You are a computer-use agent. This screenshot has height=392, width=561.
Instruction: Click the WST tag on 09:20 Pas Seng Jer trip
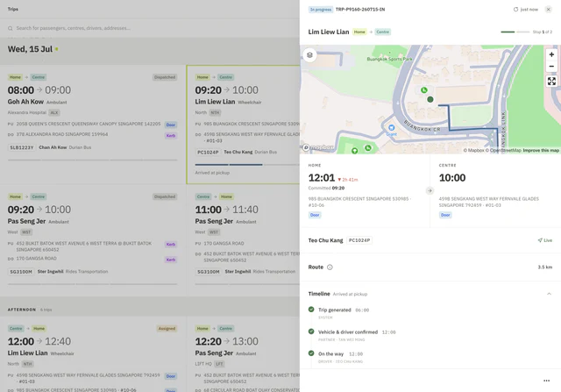point(26,232)
